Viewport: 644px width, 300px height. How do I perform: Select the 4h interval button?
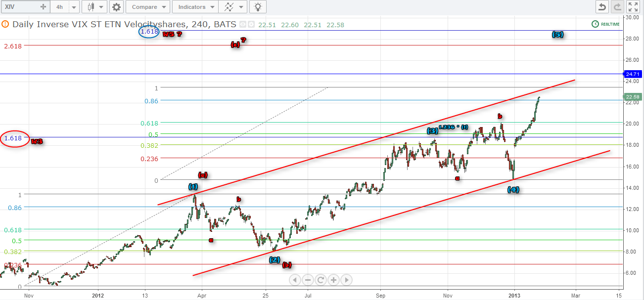coord(59,7)
